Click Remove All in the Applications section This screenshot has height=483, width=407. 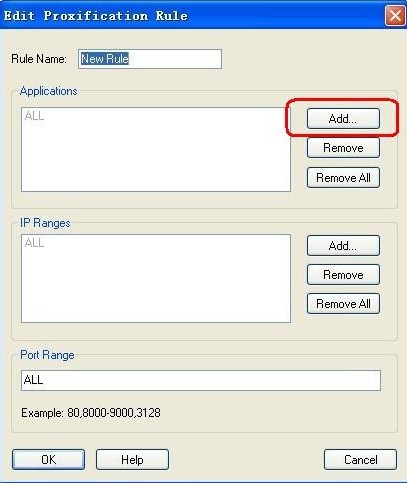coord(343,178)
